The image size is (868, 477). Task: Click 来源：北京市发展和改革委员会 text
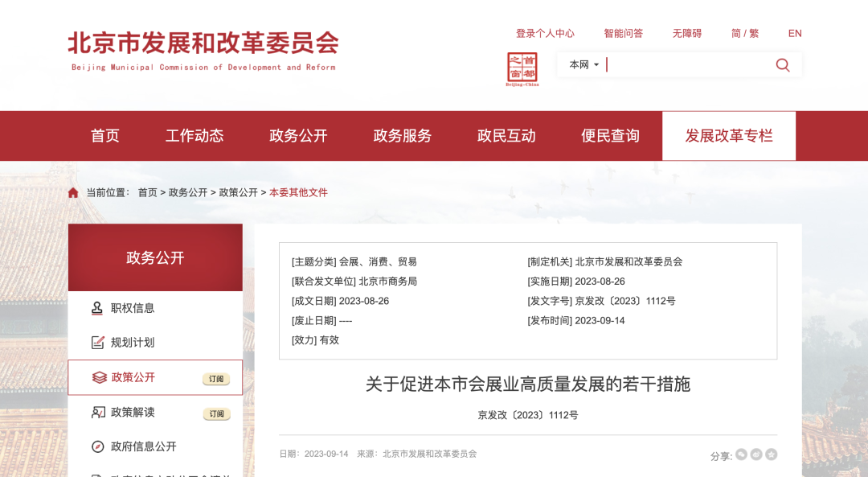click(417, 454)
